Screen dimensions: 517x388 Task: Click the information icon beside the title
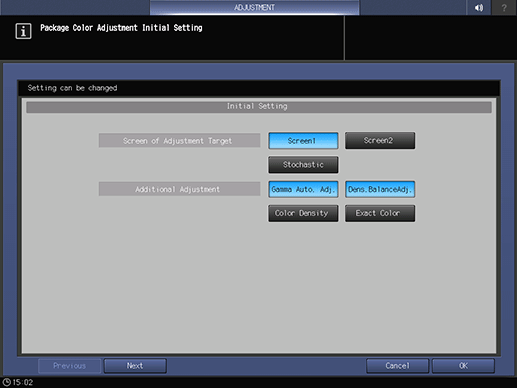coord(23,31)
